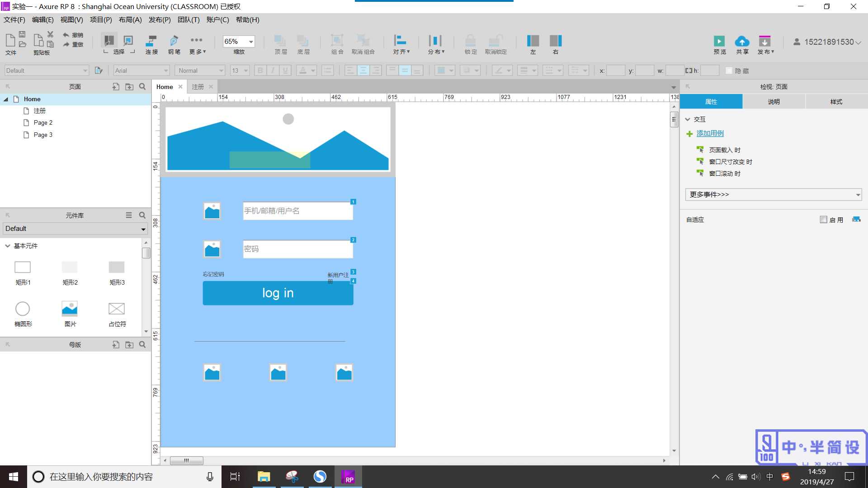Select the Pen (钢笔) tool
The image size is (868, 488).
pos(174,41)
